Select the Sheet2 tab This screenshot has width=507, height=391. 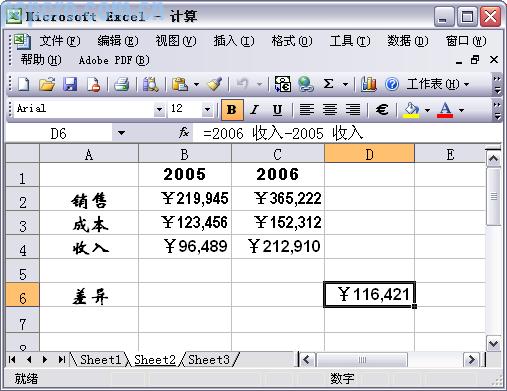point(155,360)
